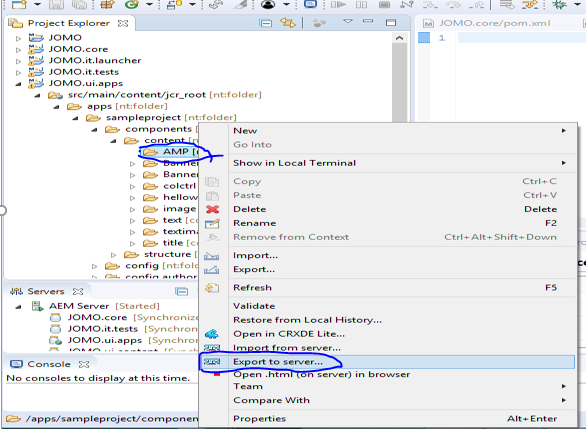Collapse the sampleproject folder node
Viewport: 586px width, 429px height.
click(x=75, y=118)
